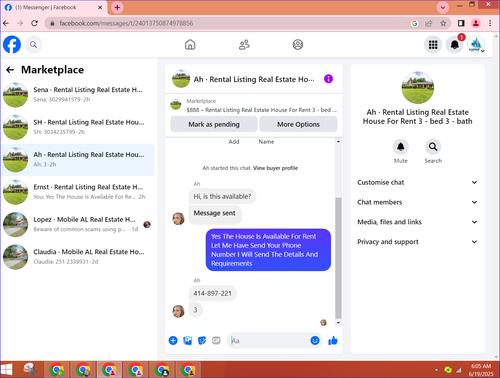The image size is (500, 378).
Task: Select the Ah rental listing conversation
Action: coord(78,160)
